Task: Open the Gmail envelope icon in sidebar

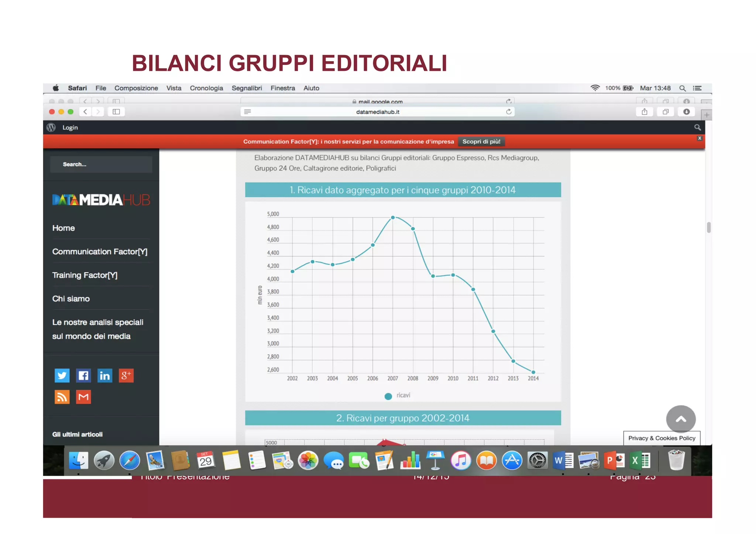Action: [83, 397]
